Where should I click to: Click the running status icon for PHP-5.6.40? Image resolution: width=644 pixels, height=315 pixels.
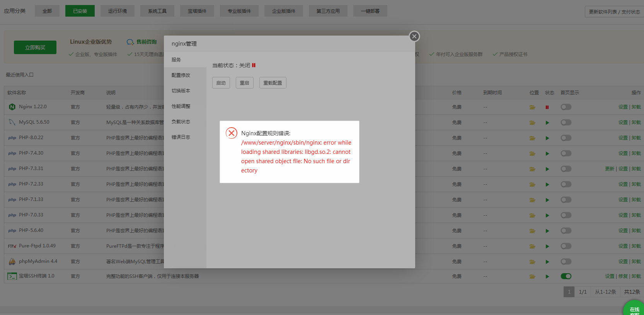click(547, 231)
